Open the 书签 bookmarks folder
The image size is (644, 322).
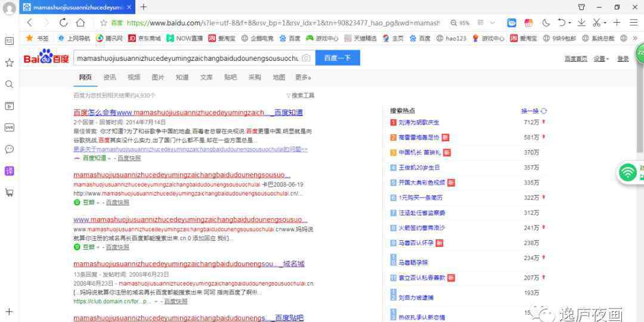click(38, 38)
